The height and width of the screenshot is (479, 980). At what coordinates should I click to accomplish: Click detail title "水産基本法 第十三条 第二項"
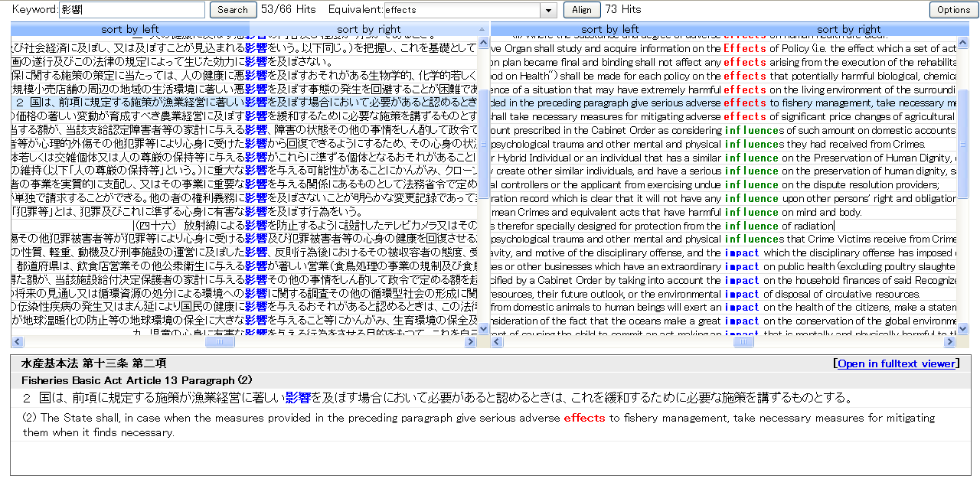click(93, 363)
